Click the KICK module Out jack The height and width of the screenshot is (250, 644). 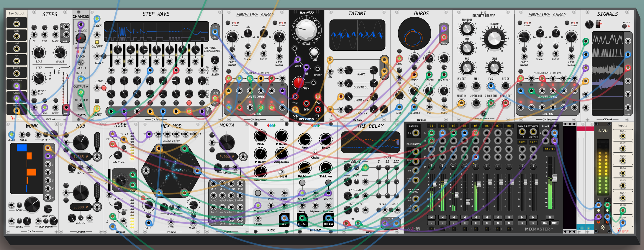284,218
